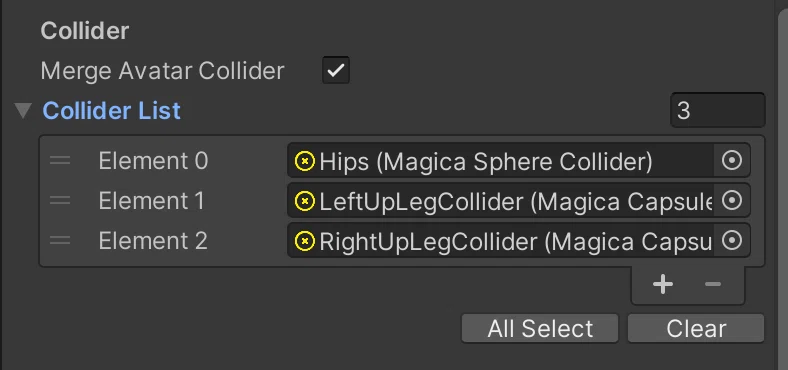
Task: Click the plus icon to add collider
Action: pos(663,285)
